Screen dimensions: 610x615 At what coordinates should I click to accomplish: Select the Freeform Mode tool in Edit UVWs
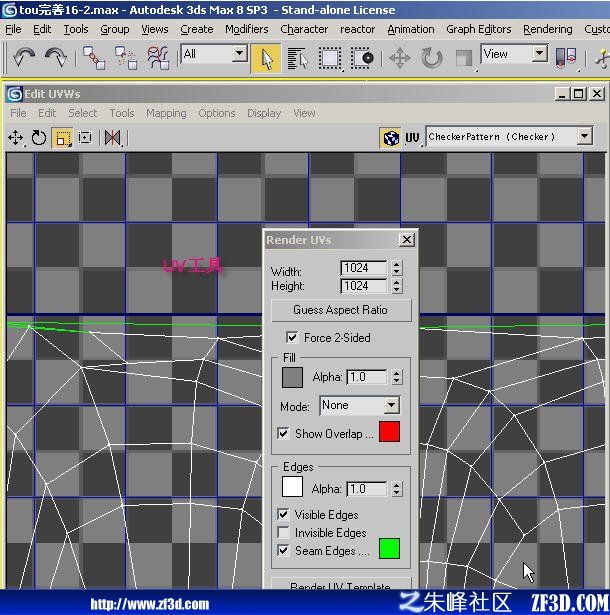[x=85, y=138]
